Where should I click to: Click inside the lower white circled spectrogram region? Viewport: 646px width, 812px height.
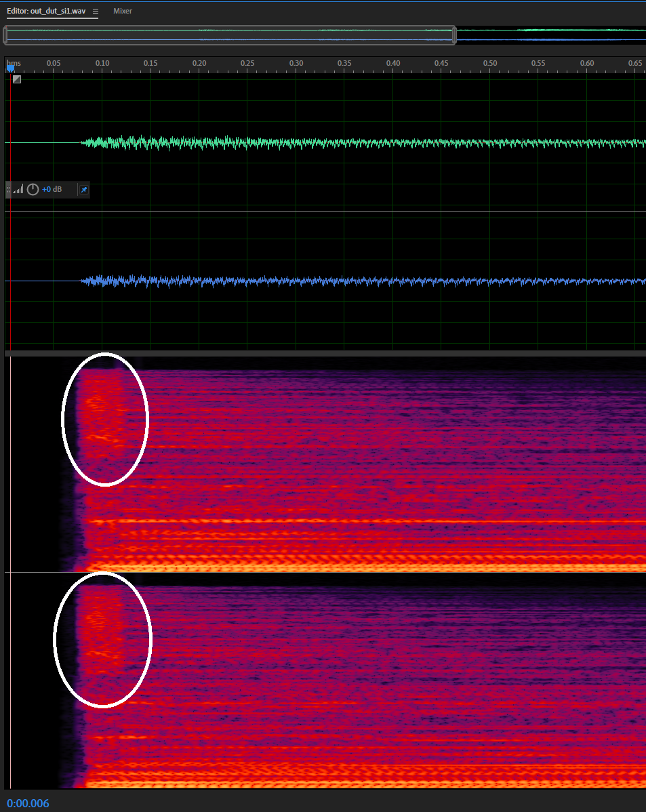point(102,639)
